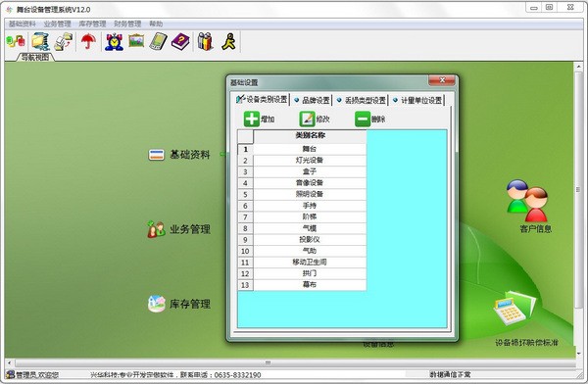Click the 库存管理 house icon in navigation view
588x384 pixels.
coord(157,304)
